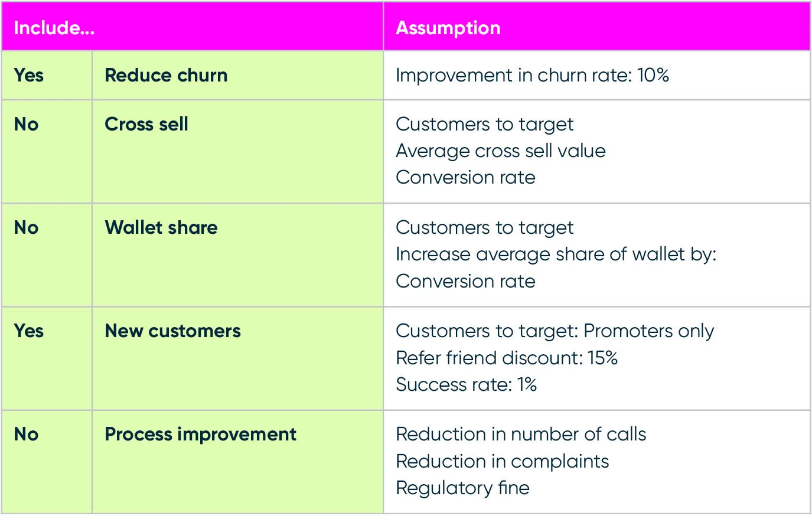
Task: Click the "Process improvement" label
Action: 200,435
